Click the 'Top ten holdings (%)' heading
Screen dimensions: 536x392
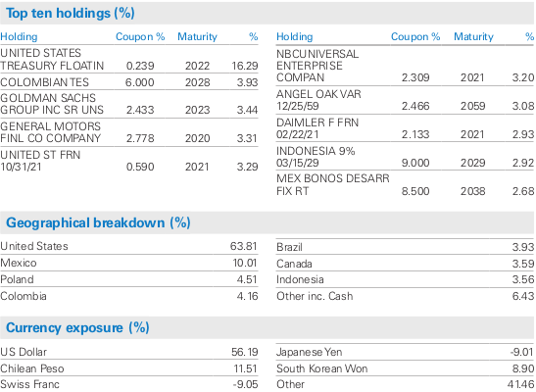click(x=71, y=14)
